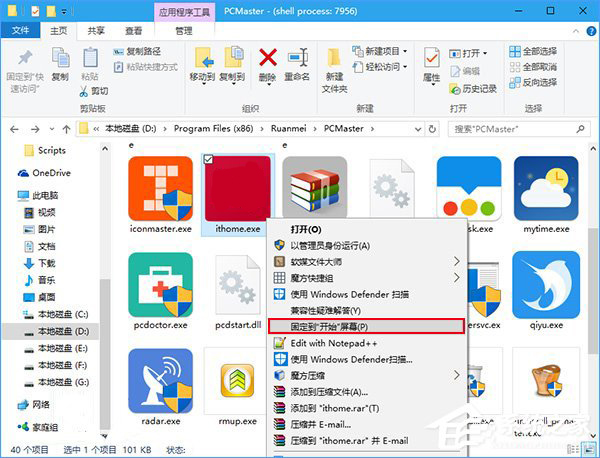Image resolution: width=600 pixels, height=458 pixels.
Task: Choose Edit with Notepad++
Action: (367, 343)
